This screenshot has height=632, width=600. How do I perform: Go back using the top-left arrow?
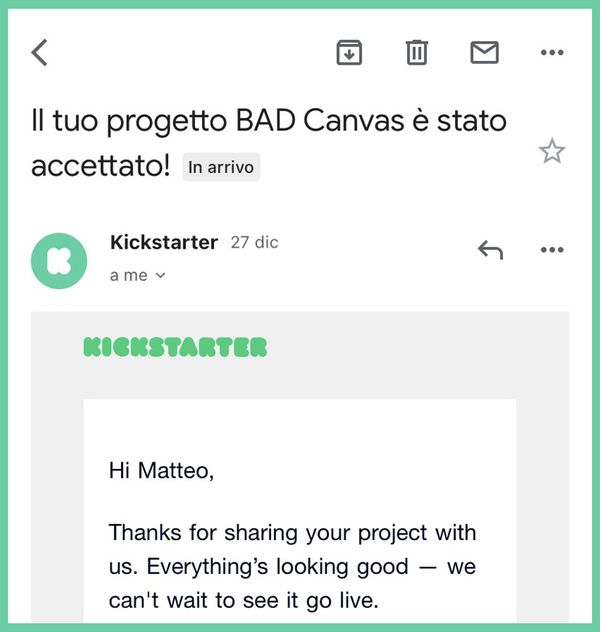click(39, 52)
